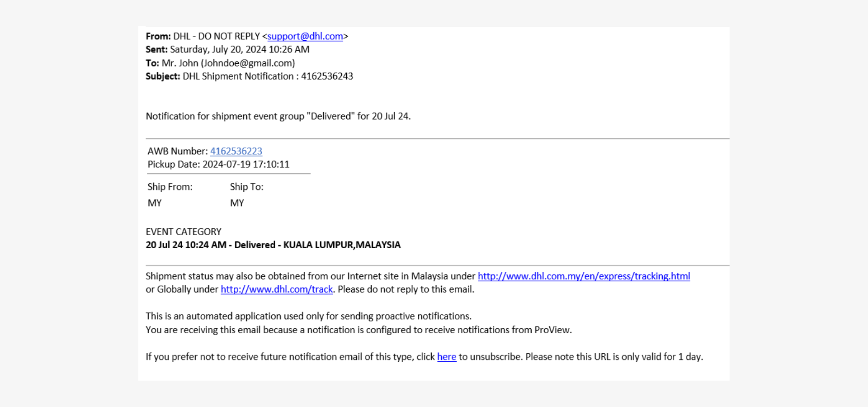This screenshot has width=868, height=407.
Task: Click the bold 'Delivered - KUALA LUMPUR,MALAYSIA' line
Action: [273, 245]
